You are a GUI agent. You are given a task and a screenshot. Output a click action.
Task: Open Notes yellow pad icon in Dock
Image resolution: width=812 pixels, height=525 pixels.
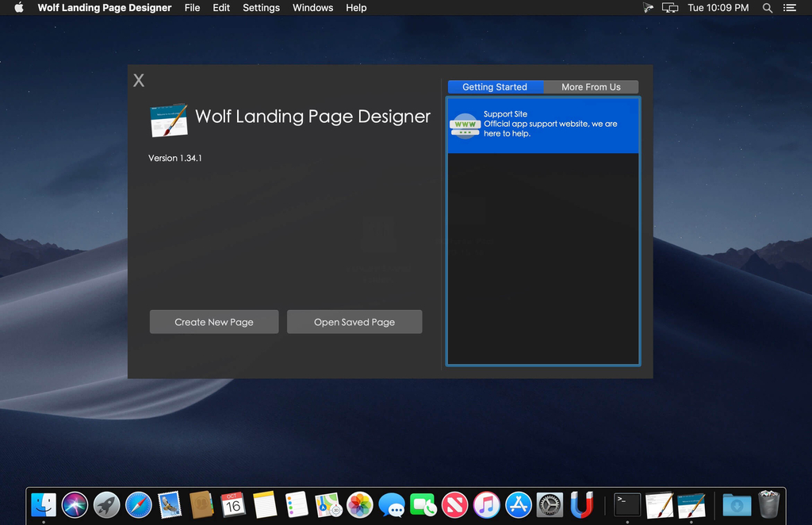pyautogui.click(x=265, y=505)
